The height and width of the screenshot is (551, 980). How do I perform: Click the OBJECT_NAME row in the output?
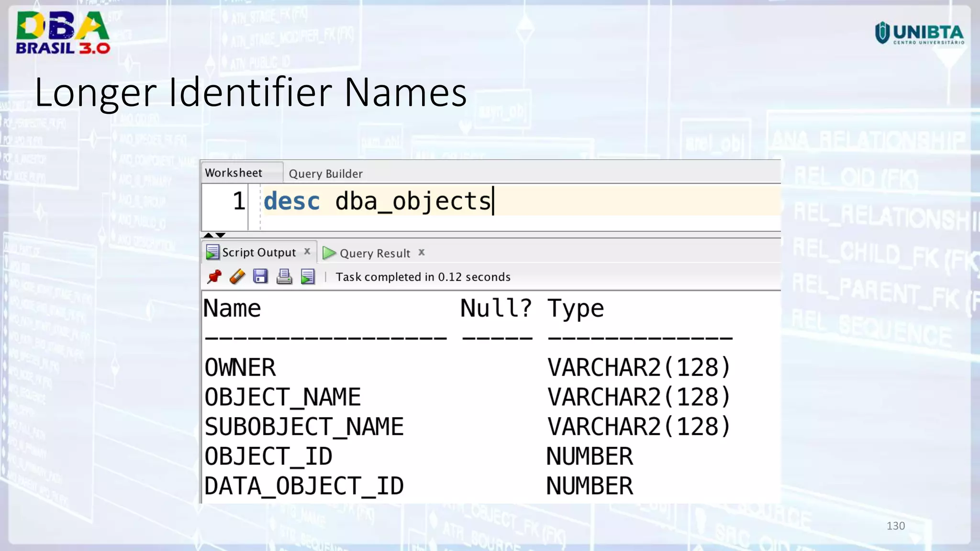coord(282,397)
